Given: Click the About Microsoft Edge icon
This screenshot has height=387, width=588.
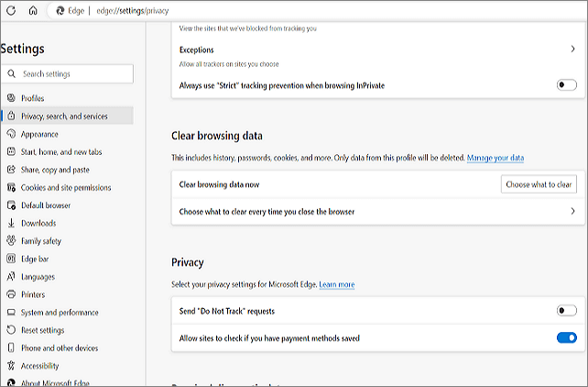Looking at the screenshot, I should click(11, 382).
